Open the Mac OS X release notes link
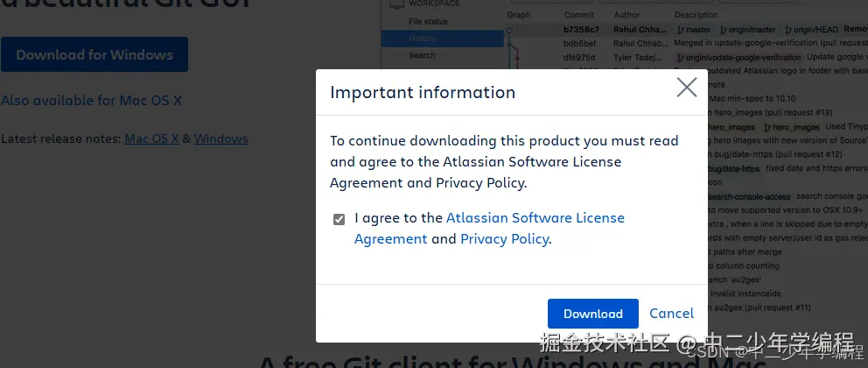 coord(151,138)
